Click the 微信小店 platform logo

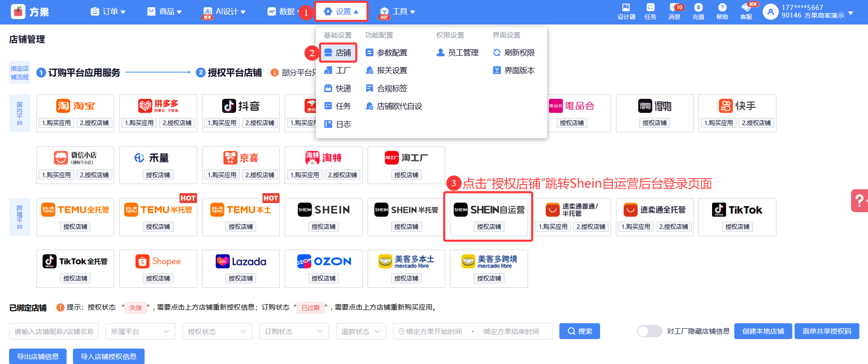tap(75, 158)
